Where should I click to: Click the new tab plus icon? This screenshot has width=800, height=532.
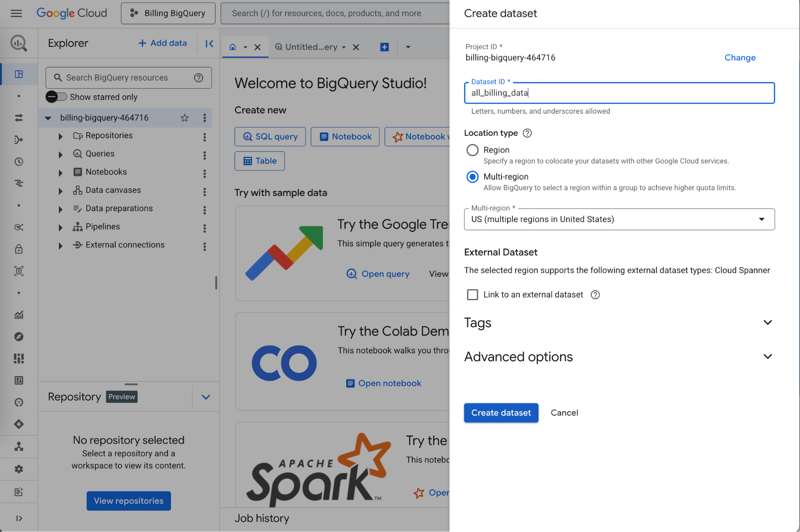coord(385,47)
